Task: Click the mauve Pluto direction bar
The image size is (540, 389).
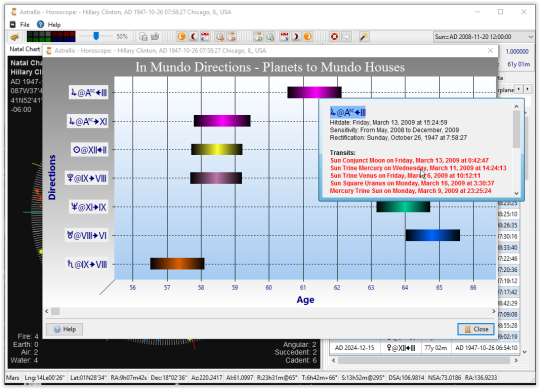Action: [216, 178]
